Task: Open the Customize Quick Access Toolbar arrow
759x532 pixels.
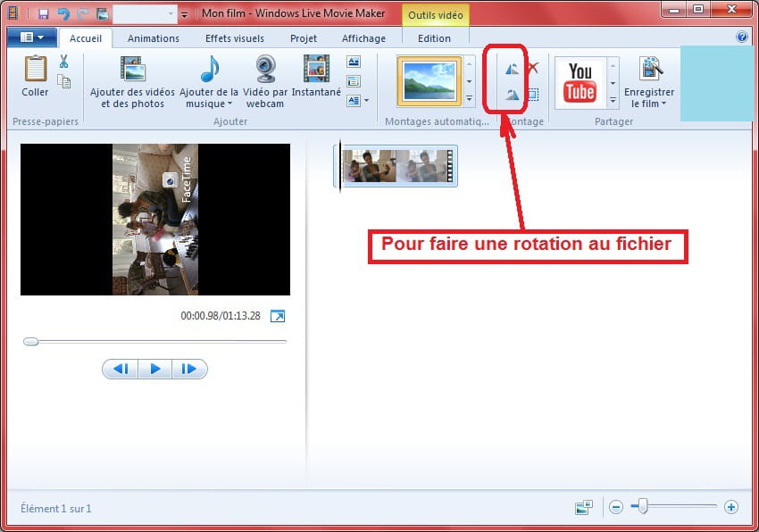Action: 184,15
